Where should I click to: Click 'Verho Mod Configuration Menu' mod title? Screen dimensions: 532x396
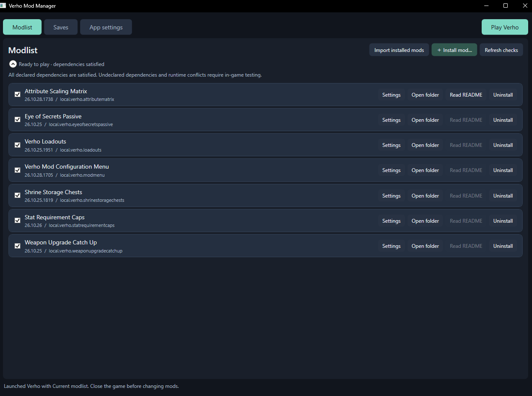point(67,166)
